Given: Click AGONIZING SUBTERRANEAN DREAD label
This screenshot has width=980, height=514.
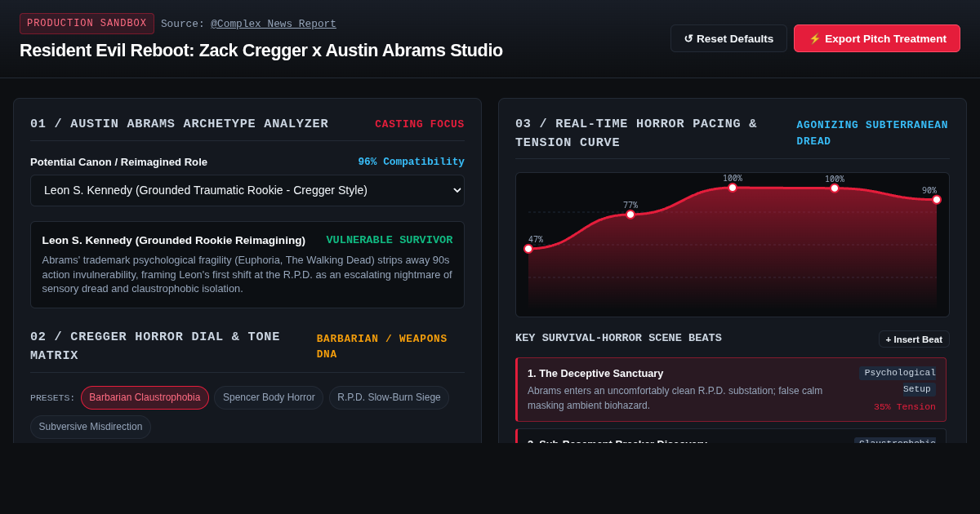Looking at the screenshot, I should (x=872, y=133).
